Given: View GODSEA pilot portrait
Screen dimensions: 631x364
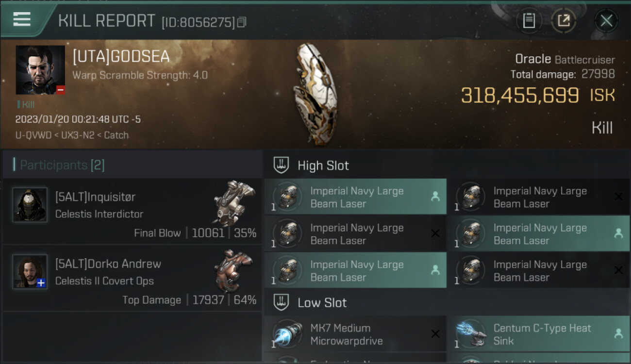Looking at the screenshot, I should [40, 70].
